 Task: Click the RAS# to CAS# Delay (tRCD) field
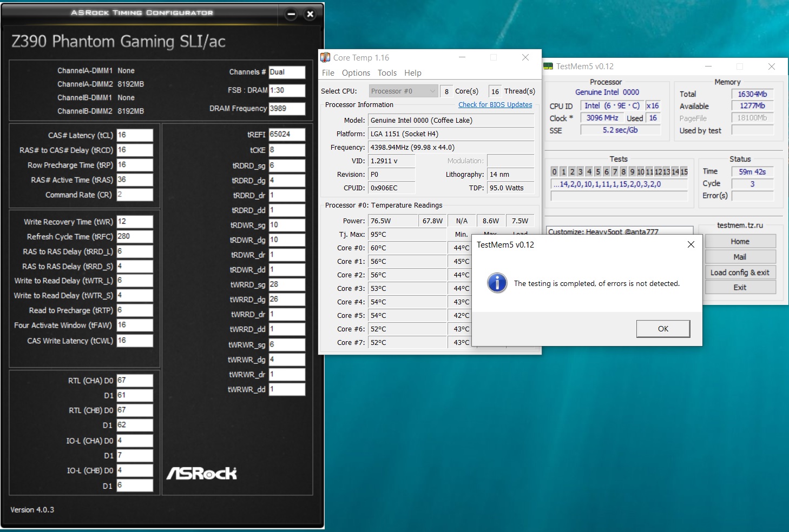tap(135, 150)
